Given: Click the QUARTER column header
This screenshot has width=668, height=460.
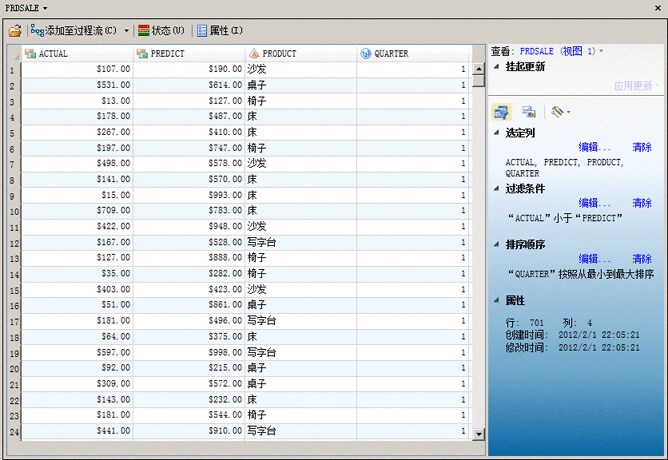Looking at the screenshot, I should coord(414,54).
